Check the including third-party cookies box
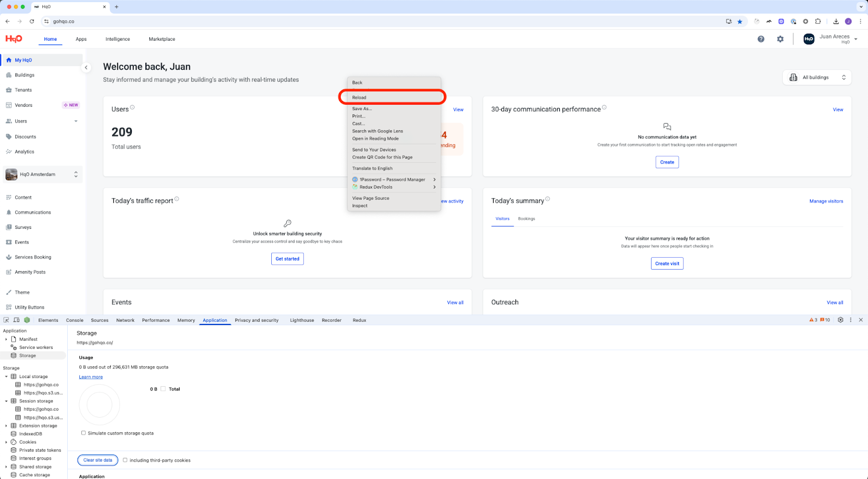 pos(125,460)
